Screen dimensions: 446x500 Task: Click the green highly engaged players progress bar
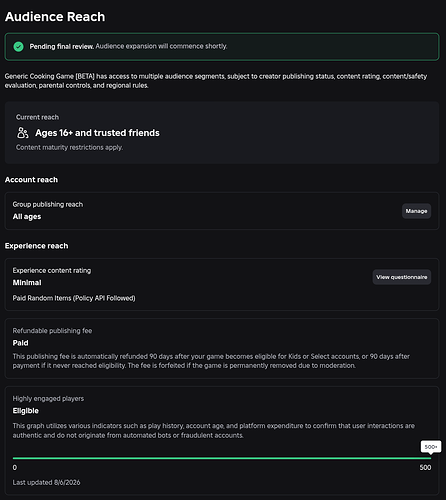pyautogui.click(x=222, y=458)
